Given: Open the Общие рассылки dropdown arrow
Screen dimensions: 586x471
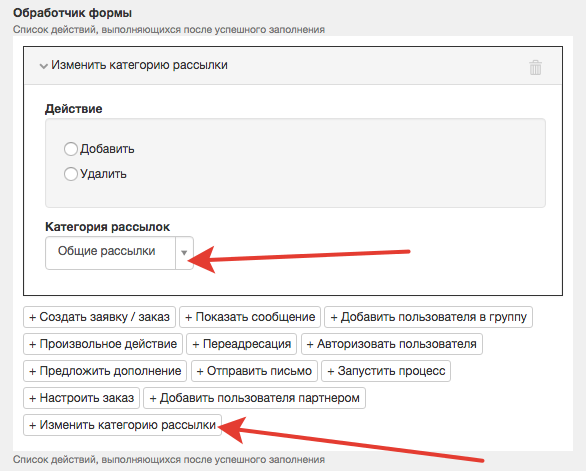Looking at the screenshot, I should coord(184,253).
